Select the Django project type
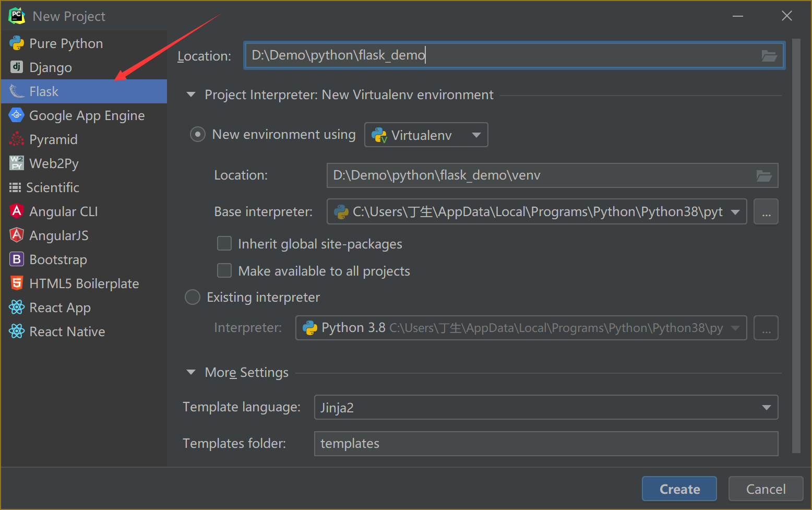The width and height of the screenshot is (812, 510). coord(84,67)
